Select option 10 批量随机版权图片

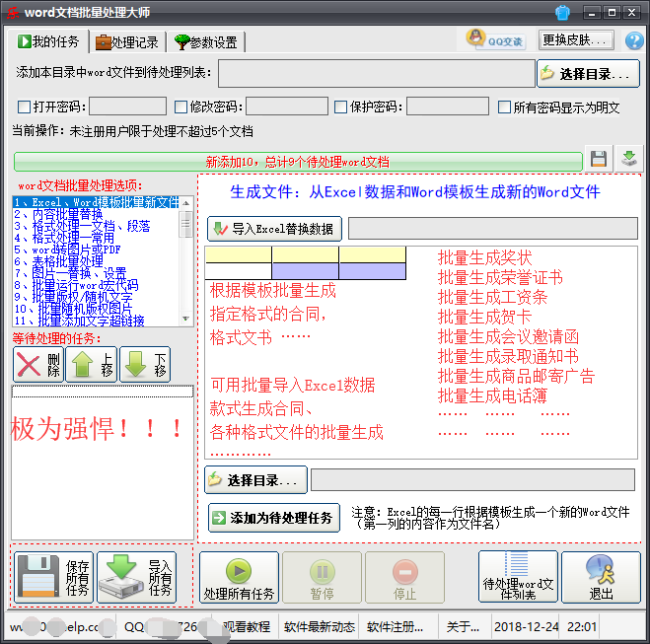pyautogui.click(x=96, y=309)
